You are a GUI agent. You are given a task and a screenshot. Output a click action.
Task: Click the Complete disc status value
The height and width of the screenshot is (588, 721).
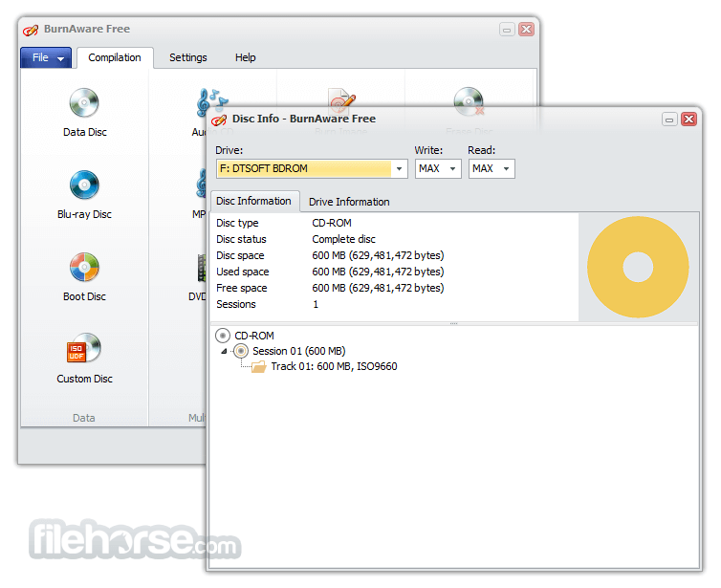point(343,239)
